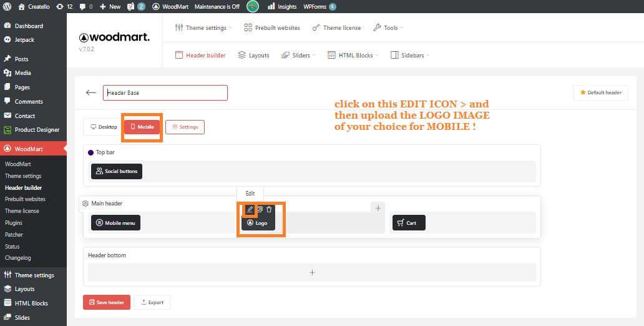This screenshot has height=326, width=644.
Task: Open header Settings button
Action: pos(185,127)
